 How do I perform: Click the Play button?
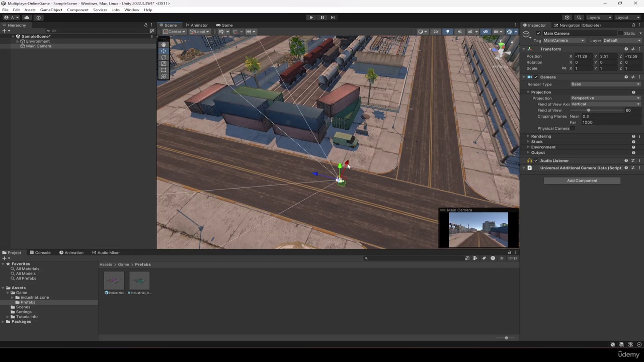point(311,17)
